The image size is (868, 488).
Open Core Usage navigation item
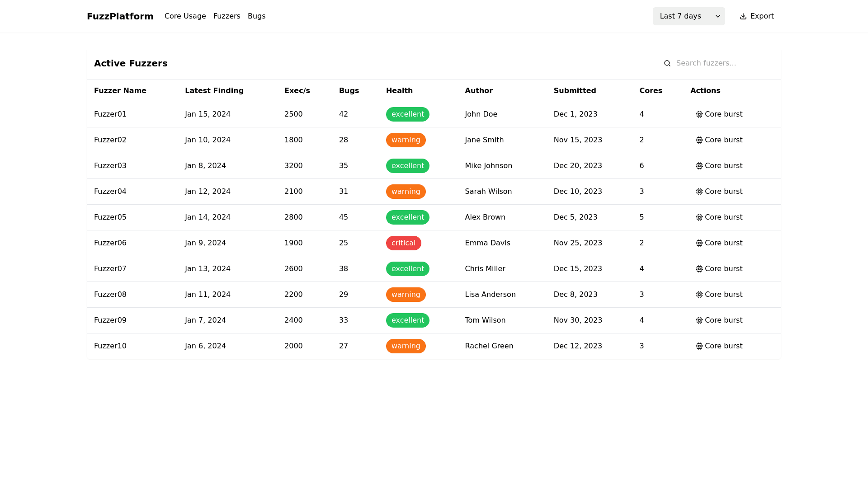tap(185, 16)
